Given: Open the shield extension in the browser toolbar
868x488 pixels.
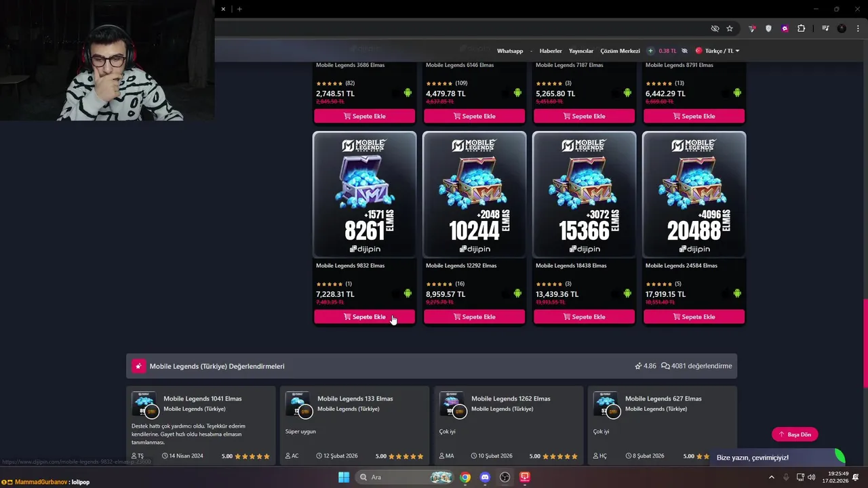Looking at the screenshot, I should coord(768,28).
